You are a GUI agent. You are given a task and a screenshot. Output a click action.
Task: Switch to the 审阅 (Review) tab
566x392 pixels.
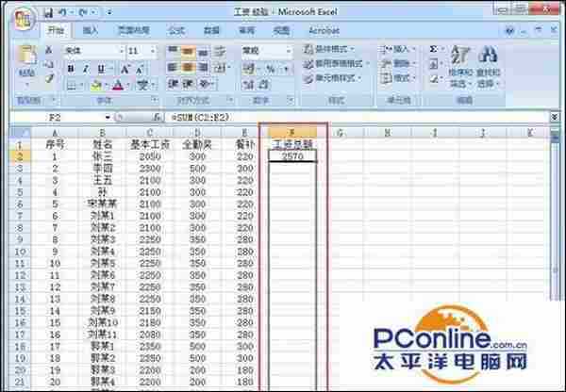click(246, 31)
